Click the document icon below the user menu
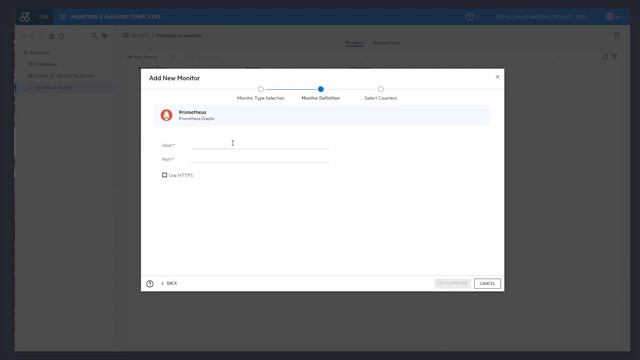Screen dimensions: 640x360 click(617, 36)
